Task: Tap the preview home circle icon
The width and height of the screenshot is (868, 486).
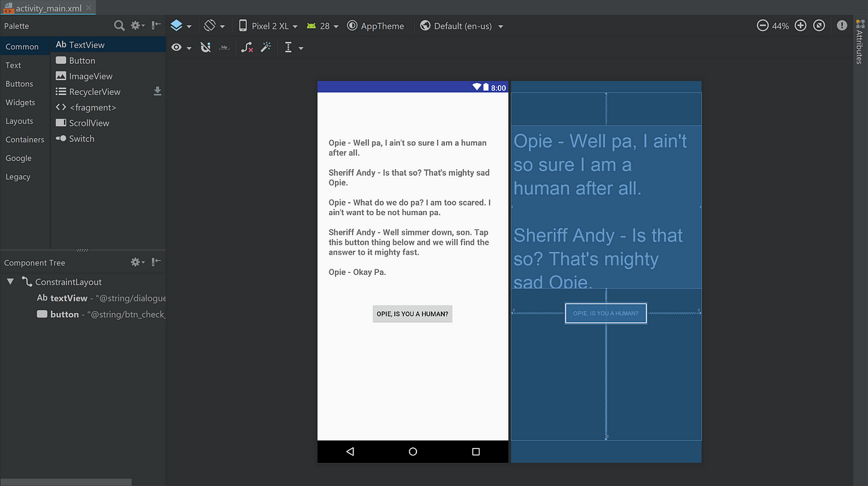Action: coord(413,451)
